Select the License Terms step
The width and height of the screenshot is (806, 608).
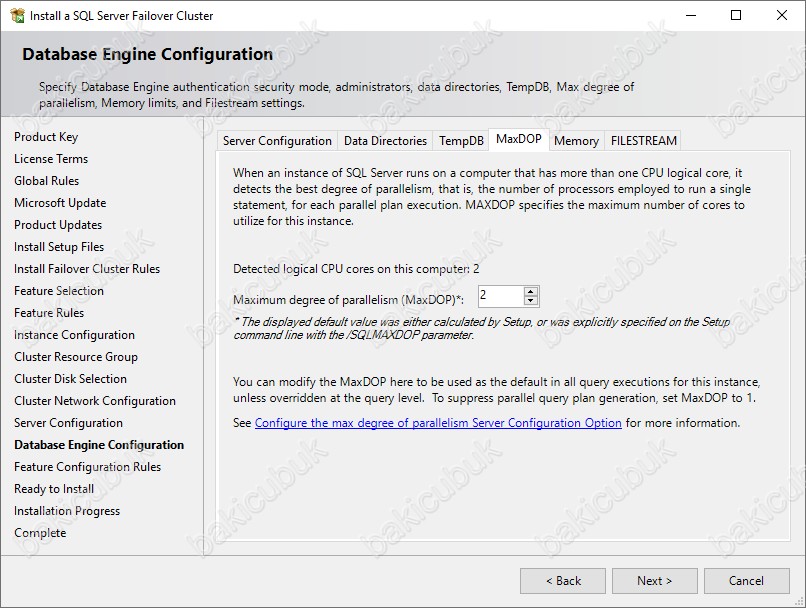[51, 159]
